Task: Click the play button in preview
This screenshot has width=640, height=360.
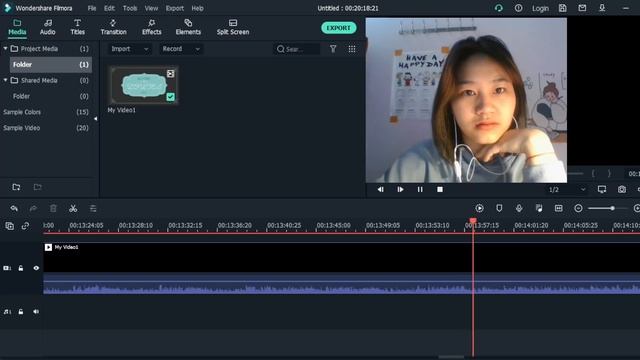Action: tap(400, 189)
